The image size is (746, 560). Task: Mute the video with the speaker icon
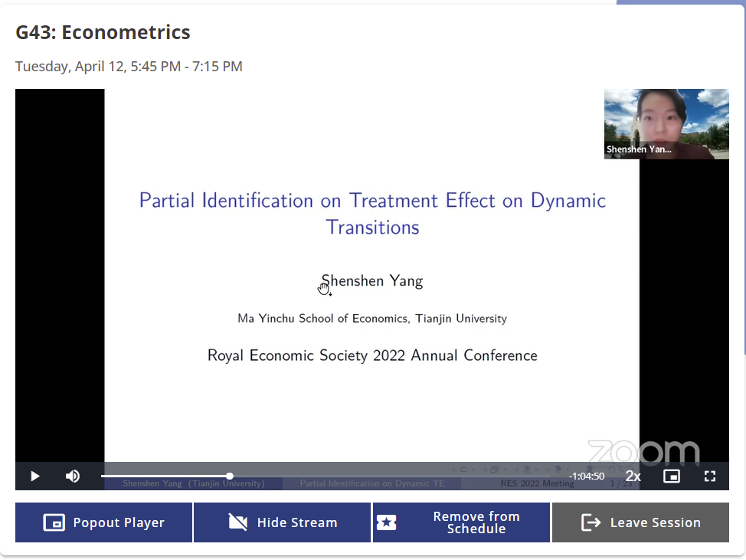(73, 476)
